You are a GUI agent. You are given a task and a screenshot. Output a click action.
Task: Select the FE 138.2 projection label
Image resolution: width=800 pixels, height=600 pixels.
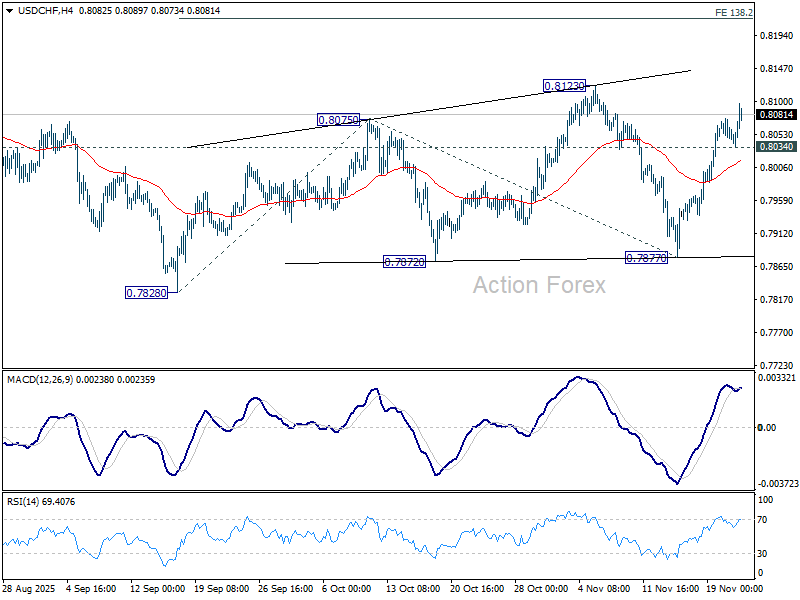point(735,12)
